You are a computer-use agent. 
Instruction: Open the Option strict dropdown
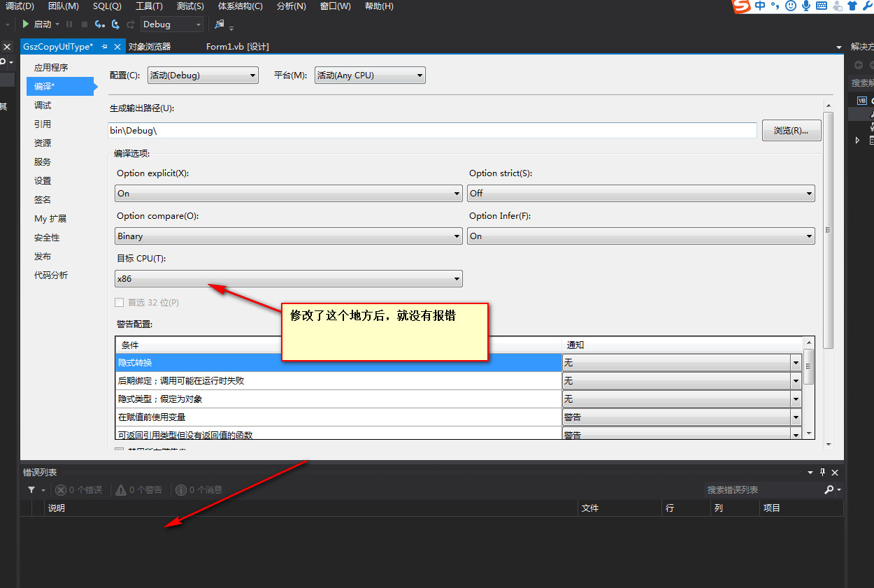pos(640,194)
